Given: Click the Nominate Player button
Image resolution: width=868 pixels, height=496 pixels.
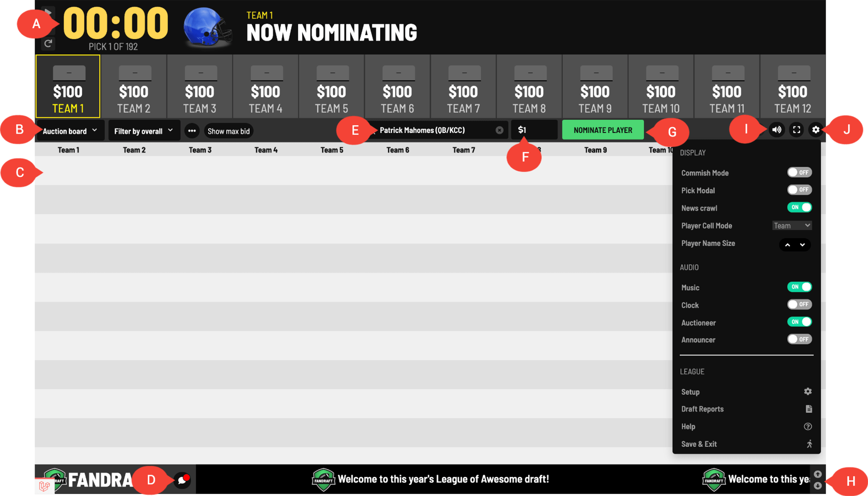Looking at the screenshot, I should coord(602,130).
